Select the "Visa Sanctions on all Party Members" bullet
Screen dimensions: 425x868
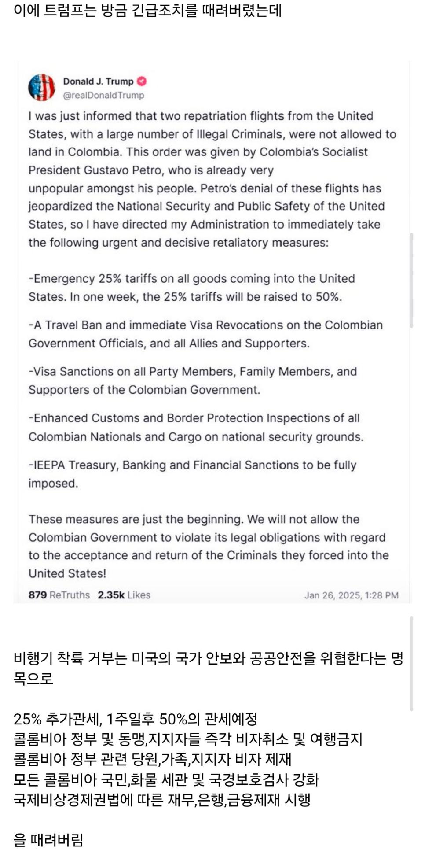pyautogui.click(x=193, y=380)
